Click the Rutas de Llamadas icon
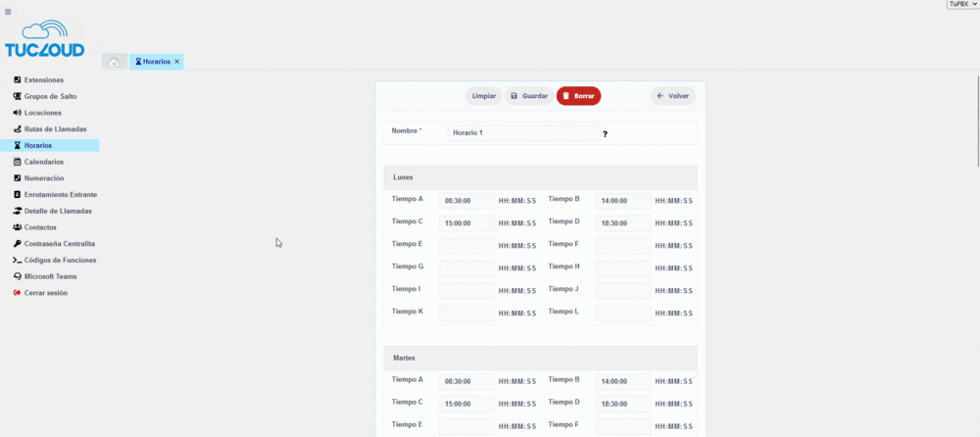 [17, 129]
